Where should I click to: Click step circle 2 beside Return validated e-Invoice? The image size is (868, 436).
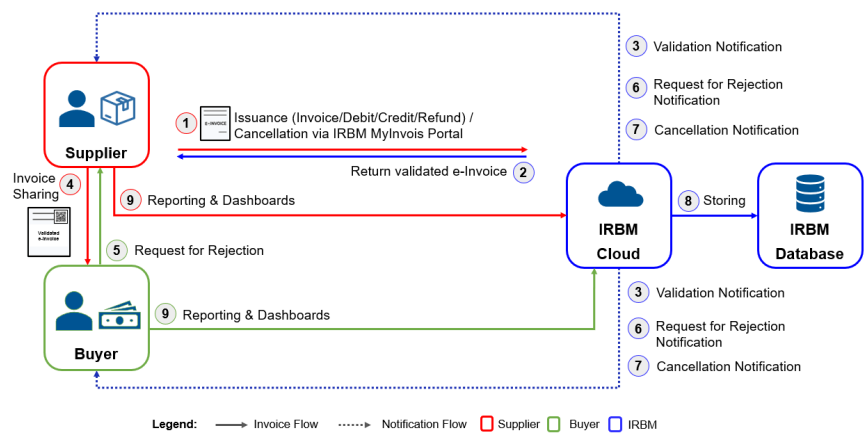pos(524,172)
